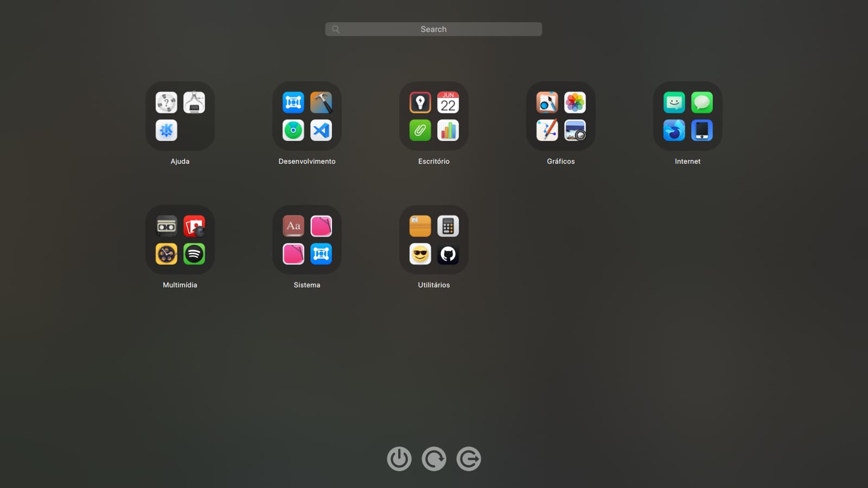Click the green radar circle icon in Desenvolvimento
This screenshot has height=488, width=868.
[x=293, y=130]
